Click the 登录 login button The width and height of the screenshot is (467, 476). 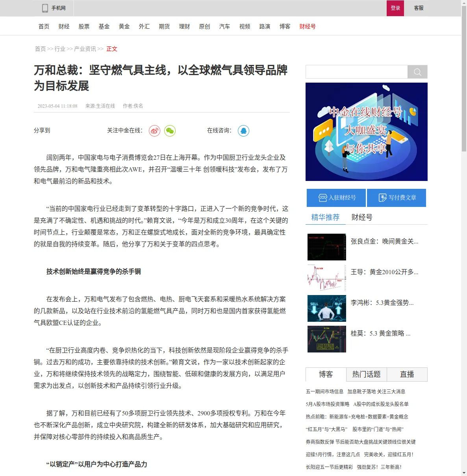click(395, 8)
